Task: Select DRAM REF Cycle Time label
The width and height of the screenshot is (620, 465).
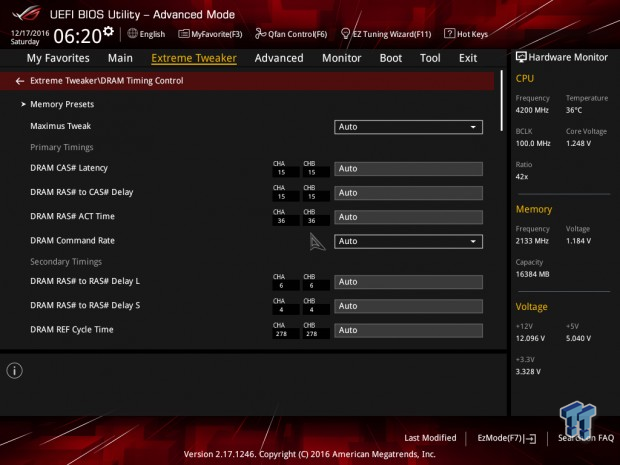Action: pyautogui.click(x=72, y=329)
